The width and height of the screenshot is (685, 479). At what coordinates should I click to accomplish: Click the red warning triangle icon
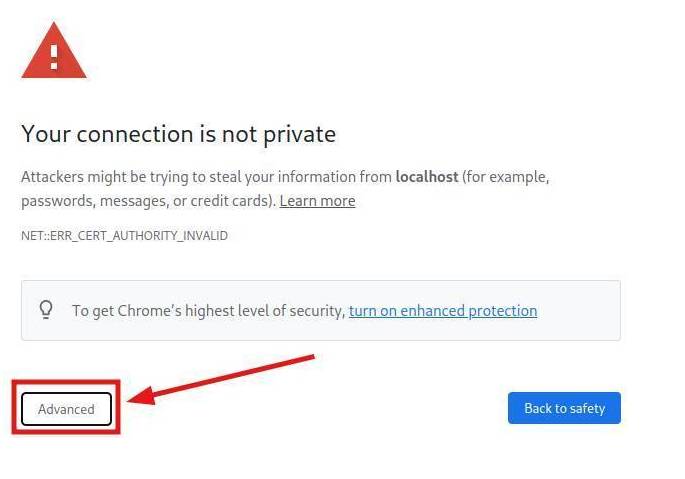coord(54,51)
